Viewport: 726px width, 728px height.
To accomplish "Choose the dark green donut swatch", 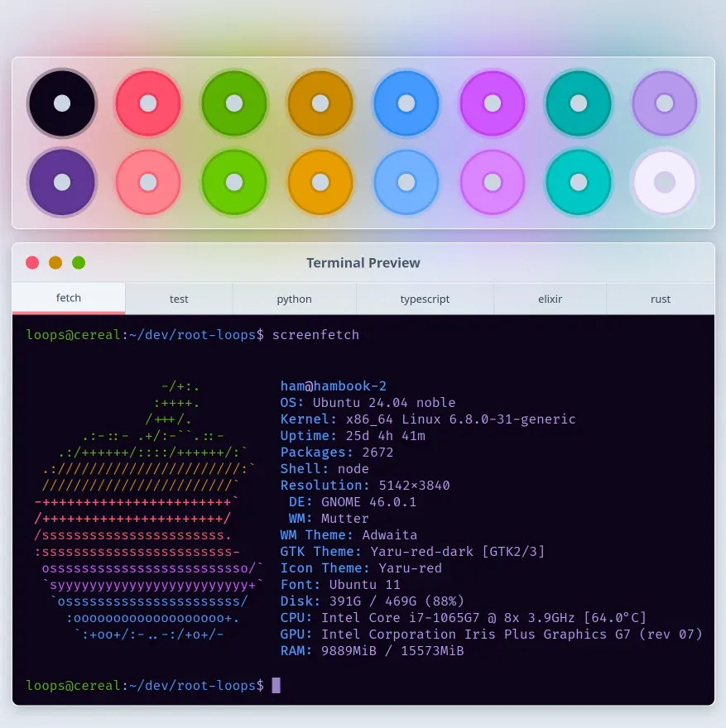I will [233, 103].
